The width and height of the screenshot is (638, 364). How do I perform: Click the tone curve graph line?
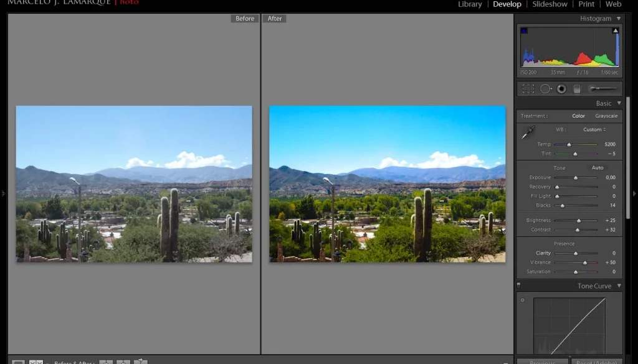pos(578,326)
